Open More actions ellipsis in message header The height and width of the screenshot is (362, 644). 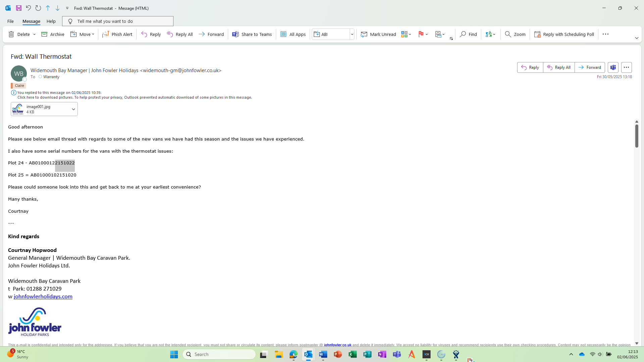(x=627, y=67)
